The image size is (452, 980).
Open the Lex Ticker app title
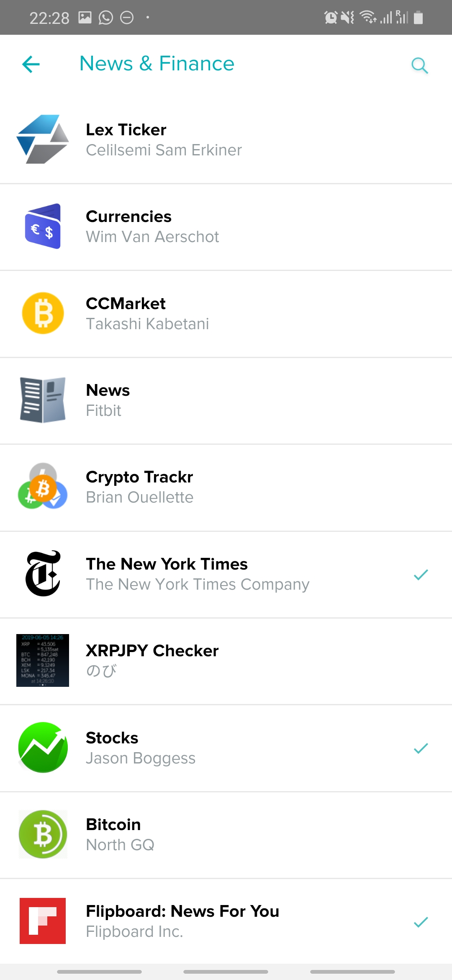click(x=126, y=130)
